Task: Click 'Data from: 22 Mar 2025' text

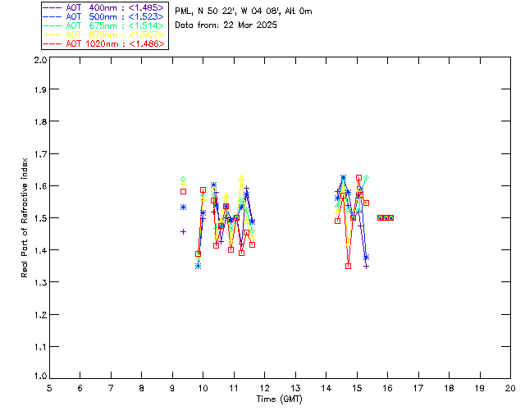Action: 226,25
